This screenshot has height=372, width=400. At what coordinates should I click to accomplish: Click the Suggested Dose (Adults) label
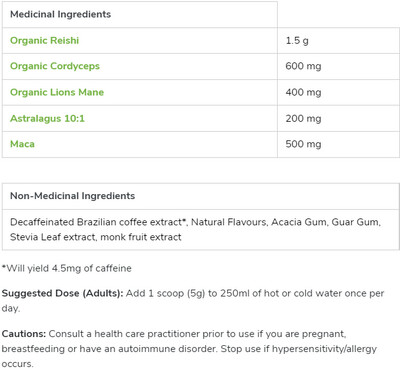(62, 293)
